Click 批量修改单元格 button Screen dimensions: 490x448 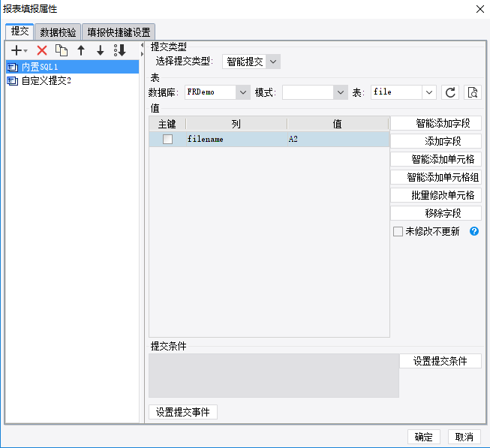[436, 195]
